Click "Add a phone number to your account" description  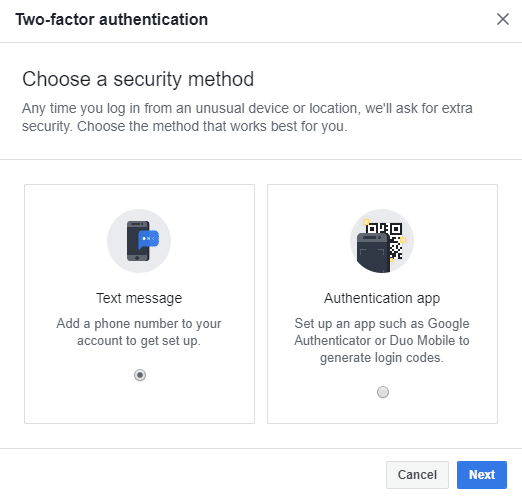pos(139,332)
